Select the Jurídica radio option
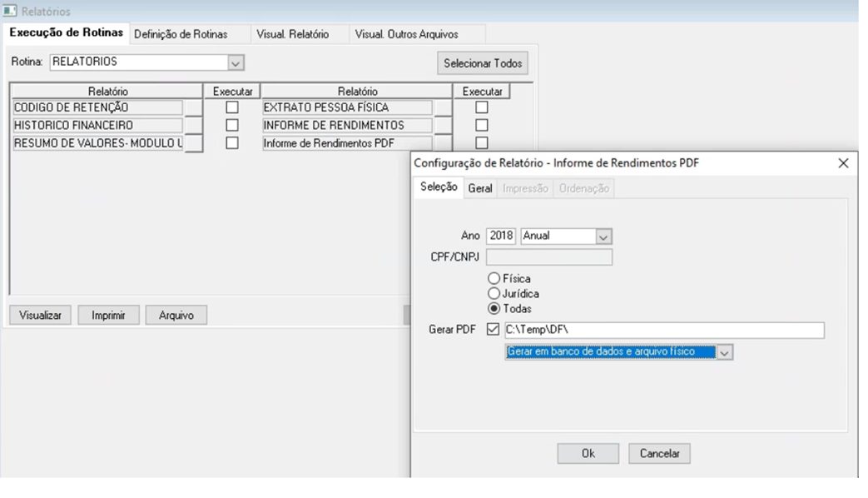 pos(494,294)
